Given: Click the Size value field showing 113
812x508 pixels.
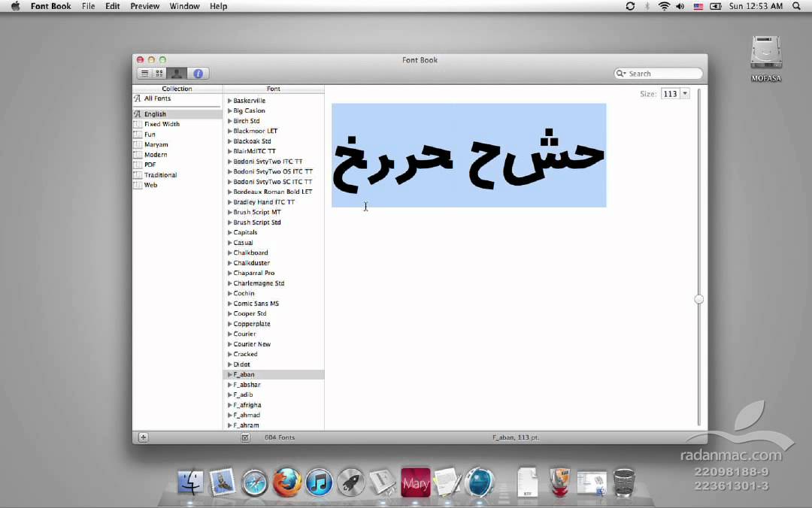Looking at the screenshot, I should (670, 94).
